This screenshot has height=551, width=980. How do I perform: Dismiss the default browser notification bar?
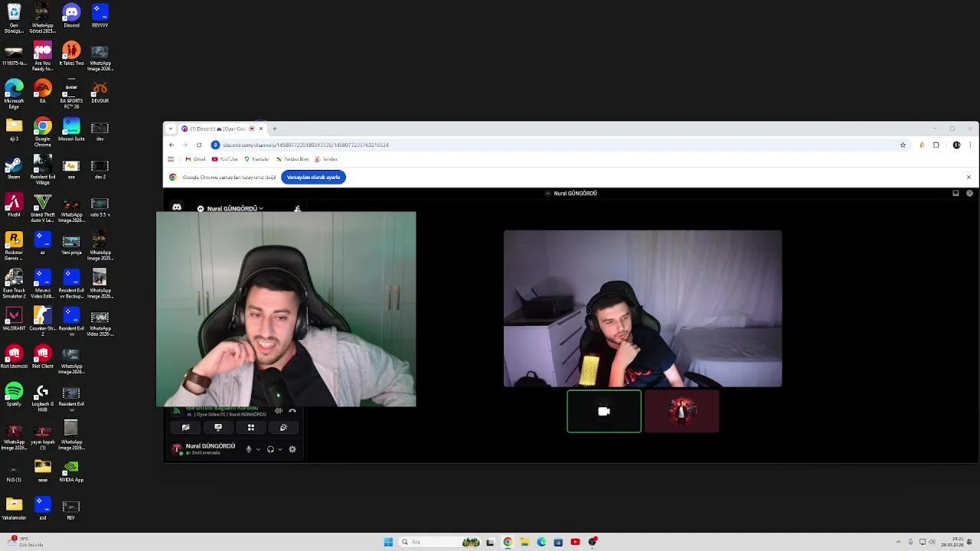point(969,177)
